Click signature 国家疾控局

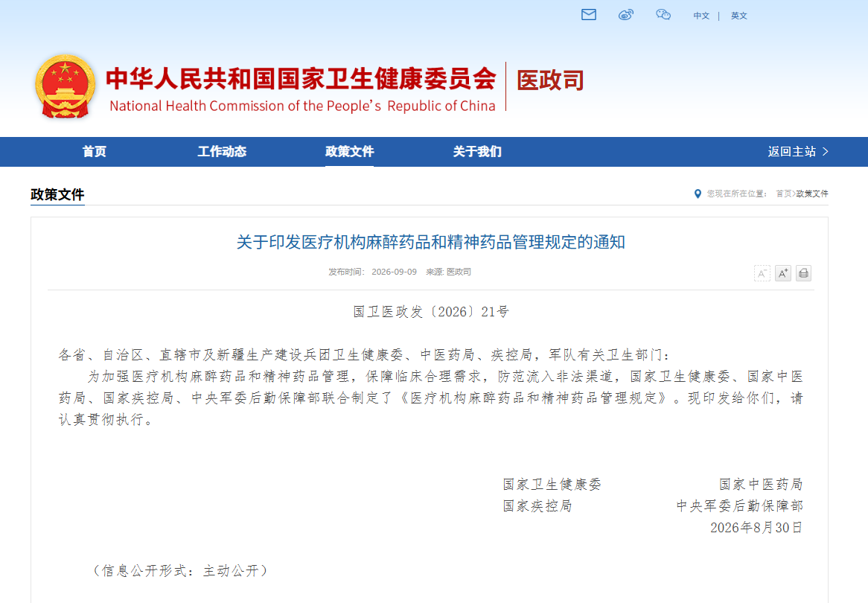(537, 506)
